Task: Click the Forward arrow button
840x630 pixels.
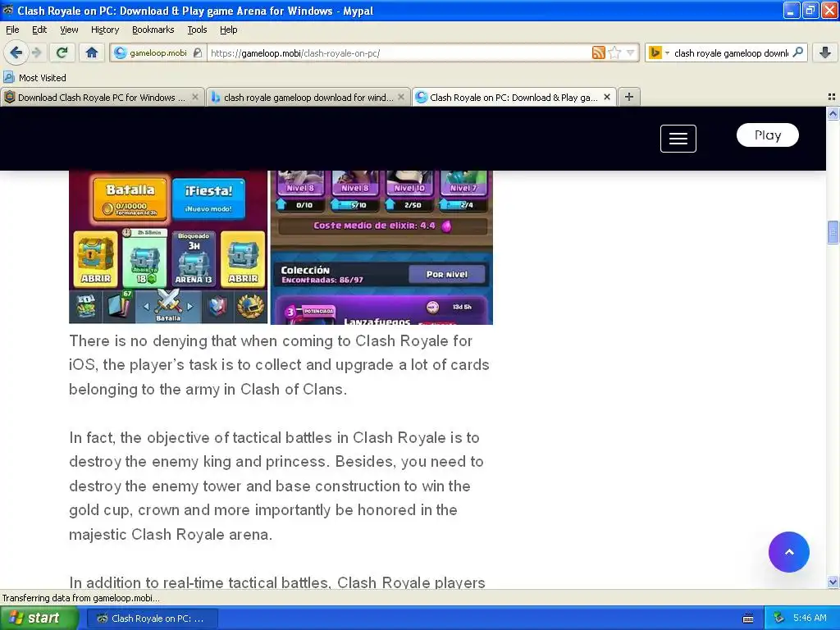Action: click(36, 52)
